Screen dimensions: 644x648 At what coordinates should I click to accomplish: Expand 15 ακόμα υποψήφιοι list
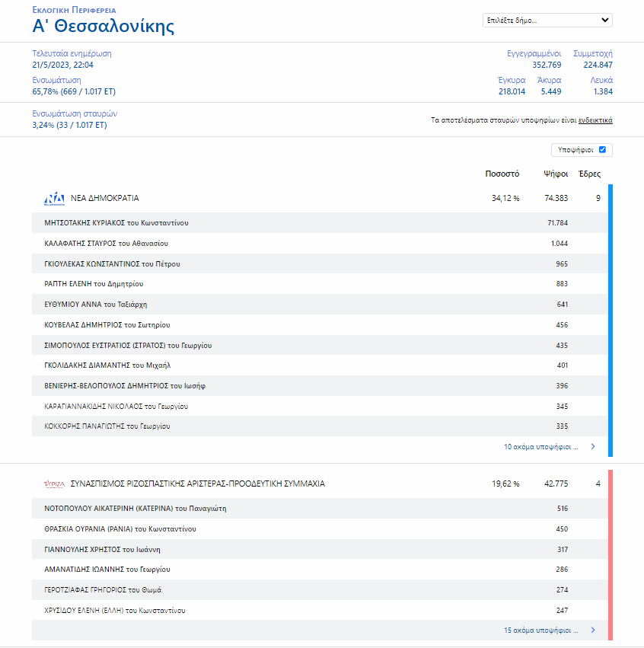coord(540,630)
